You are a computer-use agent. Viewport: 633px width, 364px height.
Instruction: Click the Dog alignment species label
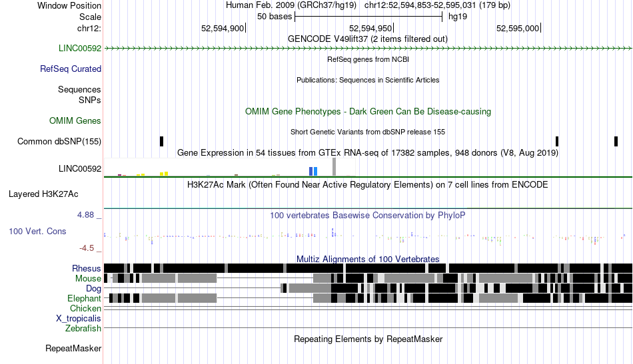(93, 289)
